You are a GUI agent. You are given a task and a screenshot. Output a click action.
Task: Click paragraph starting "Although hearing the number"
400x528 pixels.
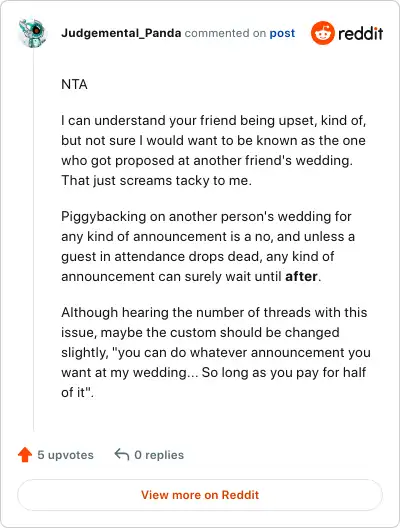pos(216,353)
